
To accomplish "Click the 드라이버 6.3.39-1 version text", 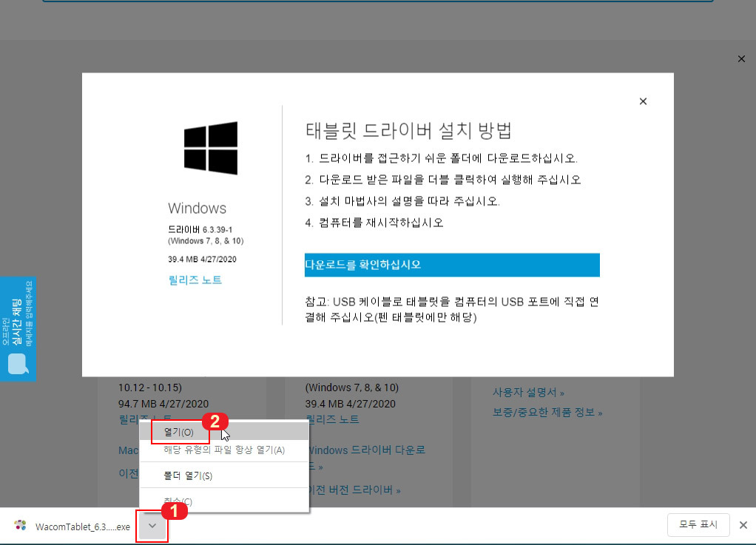I will tap(200, 230).
